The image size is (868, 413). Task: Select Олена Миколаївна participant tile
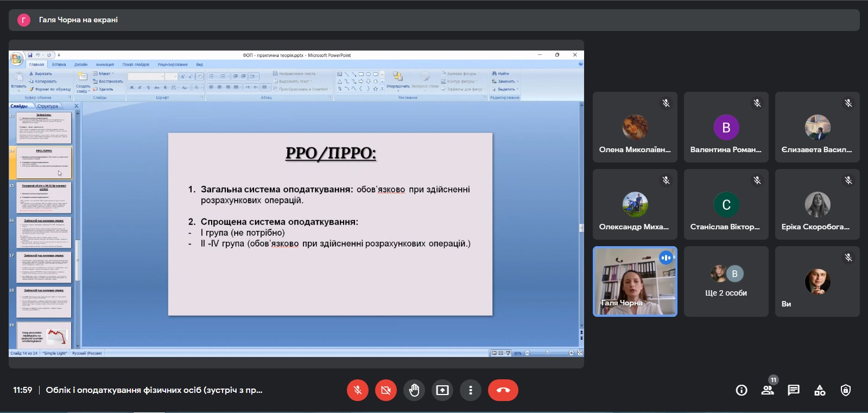click(635, 127)
